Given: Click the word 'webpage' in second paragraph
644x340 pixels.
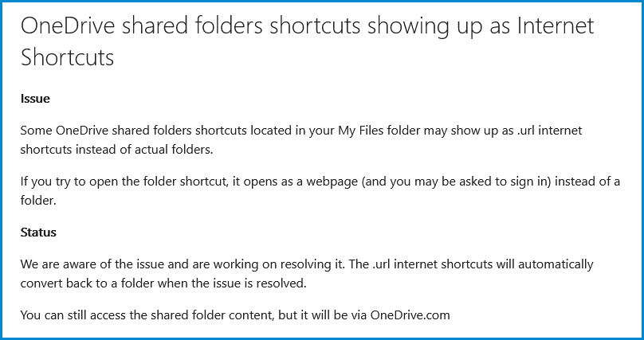Looking at the screenshot, I should [x=332, y=182].
